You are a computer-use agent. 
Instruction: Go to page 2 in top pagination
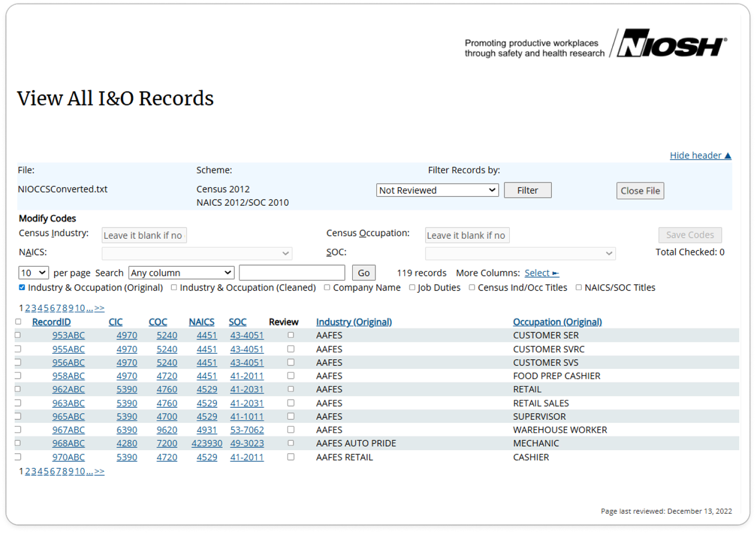click(28, 308)
